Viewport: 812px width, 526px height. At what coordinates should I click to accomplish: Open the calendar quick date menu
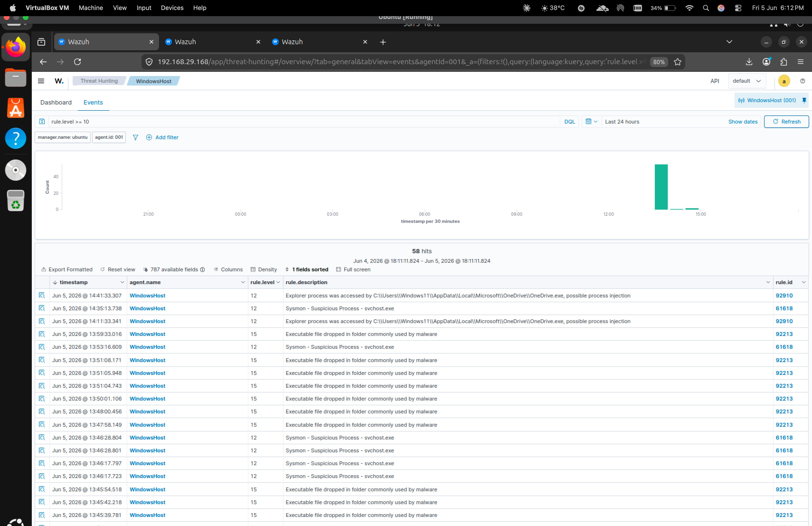point(591,121)
